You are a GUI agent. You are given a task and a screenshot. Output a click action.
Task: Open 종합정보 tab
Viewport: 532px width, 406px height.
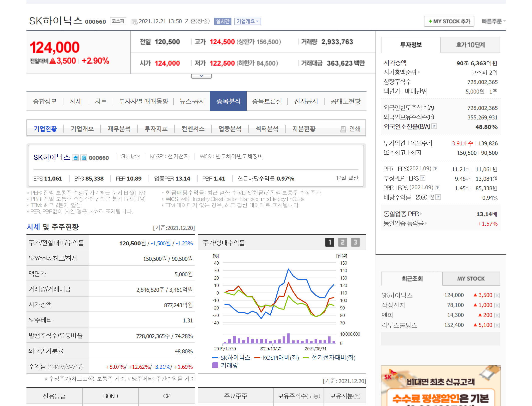[45, 101]
